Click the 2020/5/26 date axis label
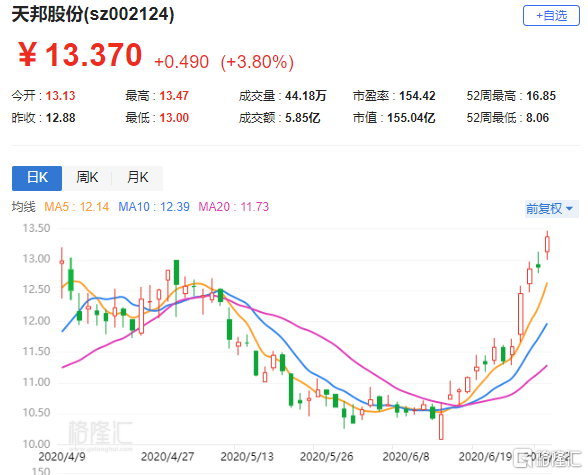 [327, 457]
